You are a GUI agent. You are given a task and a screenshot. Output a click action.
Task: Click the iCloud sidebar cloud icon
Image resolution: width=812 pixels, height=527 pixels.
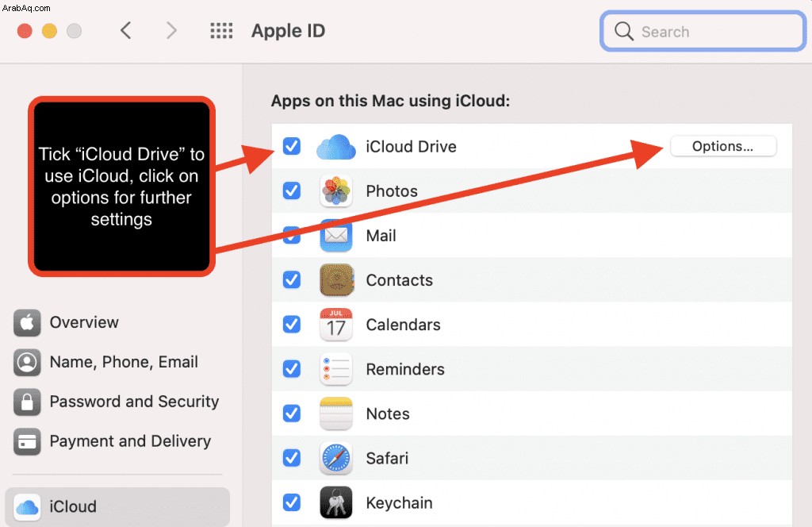click(27, 507)
